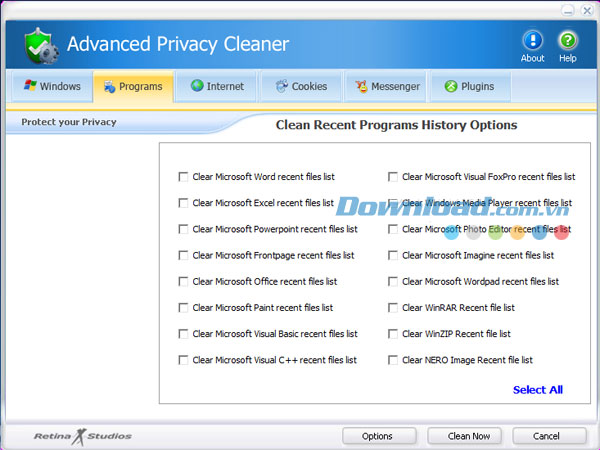Click the About exclamation icon
Image resolution: width=600 pixels, height=450 pixels.
[x=532, y=40]
